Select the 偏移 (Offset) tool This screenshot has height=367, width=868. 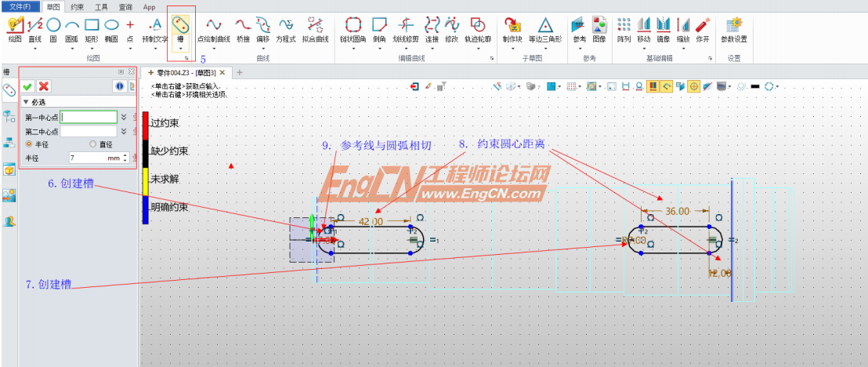pyautogui.click(x=263, y=29)
